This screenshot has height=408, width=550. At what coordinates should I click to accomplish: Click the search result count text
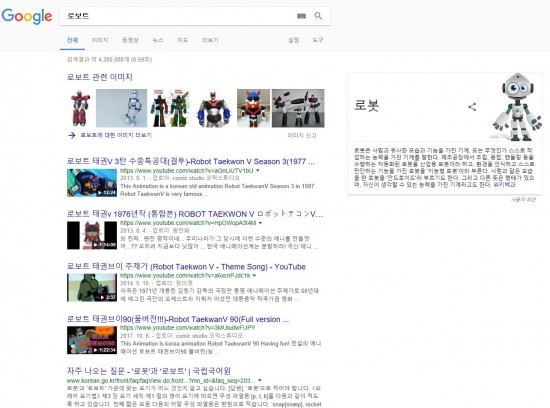[109, 60]
